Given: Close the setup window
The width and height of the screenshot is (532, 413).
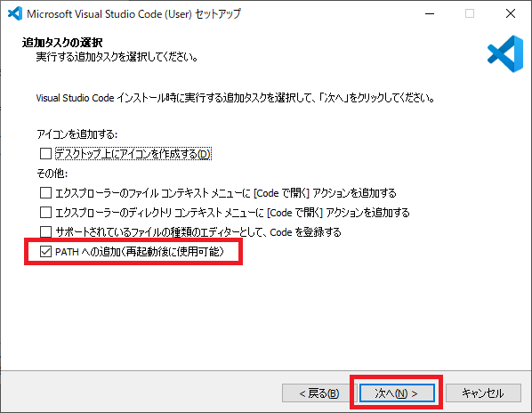Looking at the screenshot, I should point(511,13).
